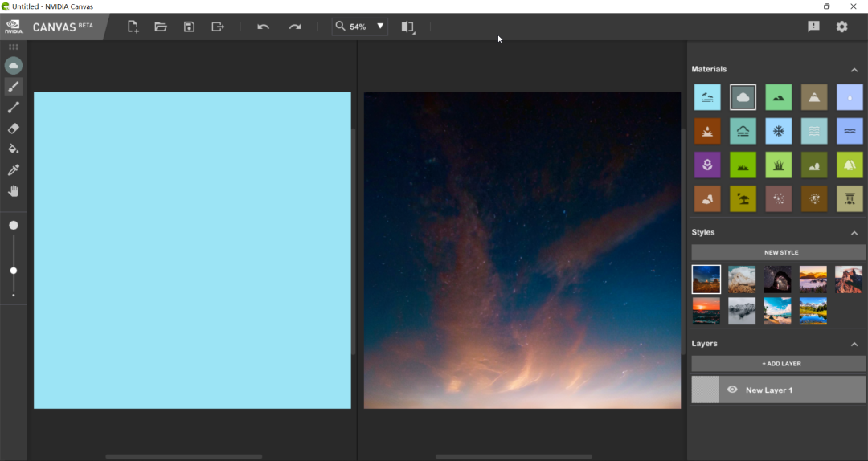Collapse the Materials panel
868x461 pixels.
pyautogui.click(x=854, y=70)
